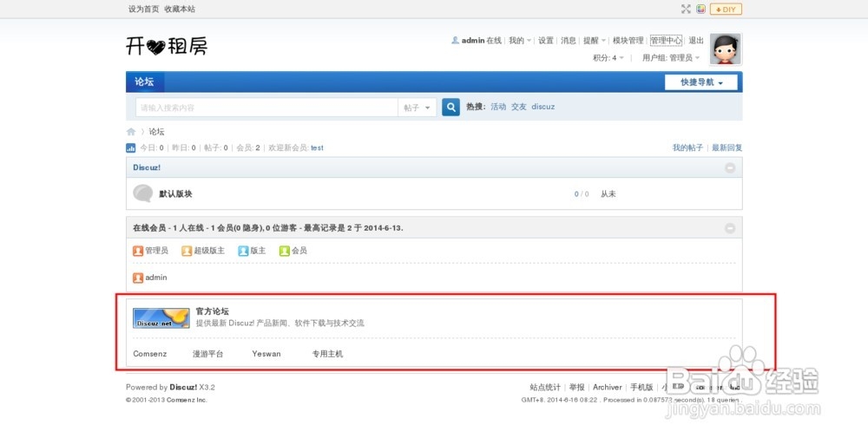Click the Yeswan friend link
The image size is (868, 438).
266,354
